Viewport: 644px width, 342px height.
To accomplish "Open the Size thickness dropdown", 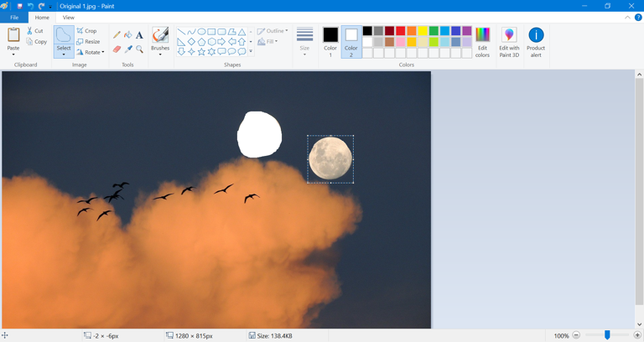I will [304, 41].
